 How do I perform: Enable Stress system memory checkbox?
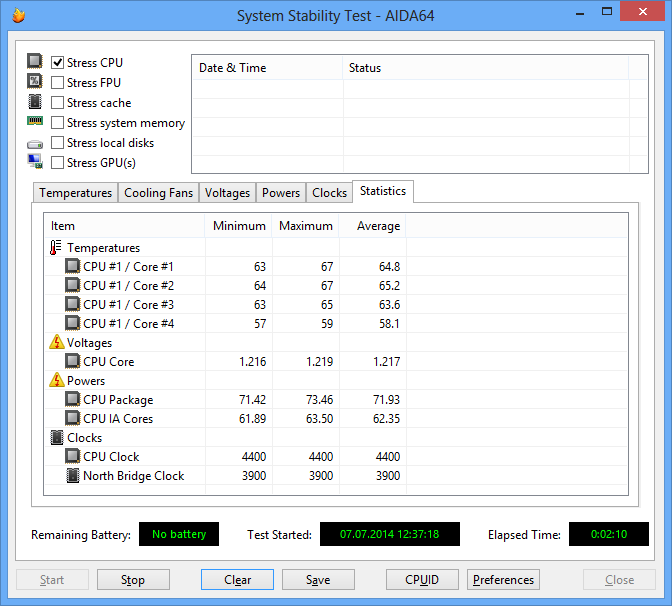click(x=57, y=123)
